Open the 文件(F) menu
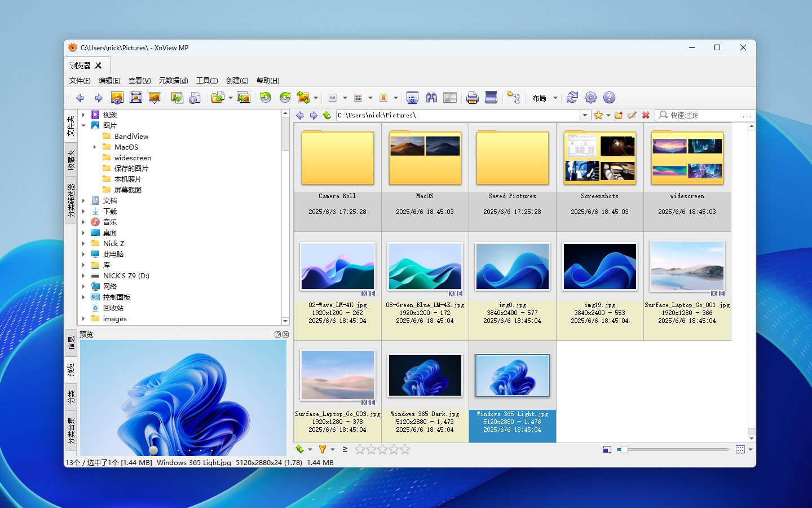 80,81
